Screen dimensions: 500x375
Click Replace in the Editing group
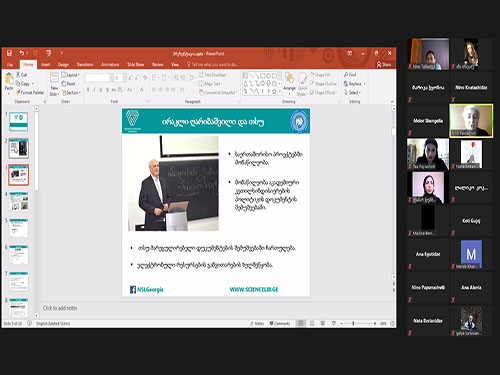coord(355,84)
